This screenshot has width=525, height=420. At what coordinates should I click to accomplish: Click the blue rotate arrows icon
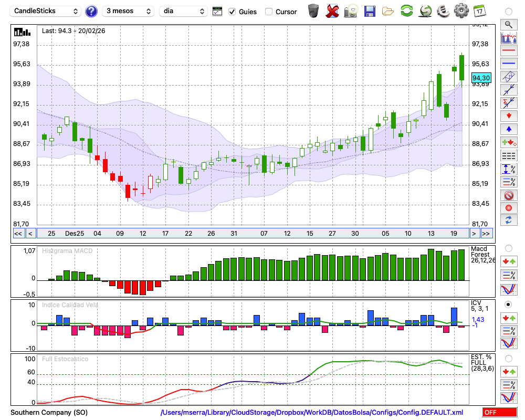pyautogui.click(x=509, y=220)
